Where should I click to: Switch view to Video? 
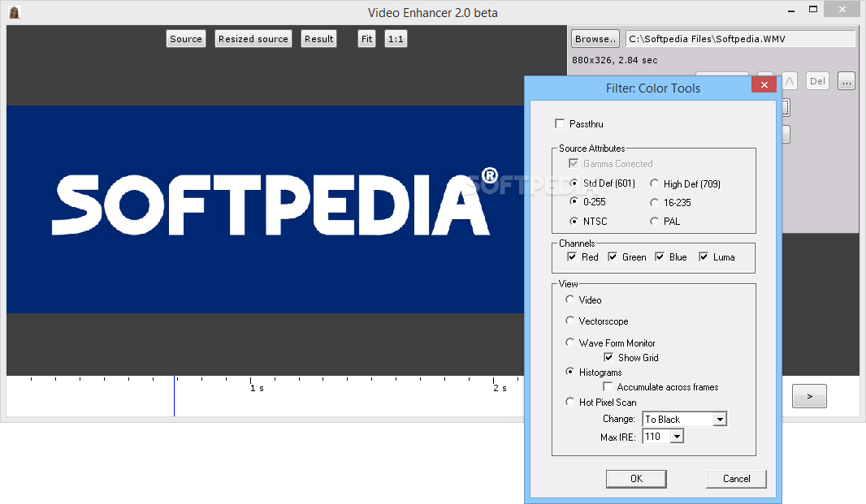[569, 299]
